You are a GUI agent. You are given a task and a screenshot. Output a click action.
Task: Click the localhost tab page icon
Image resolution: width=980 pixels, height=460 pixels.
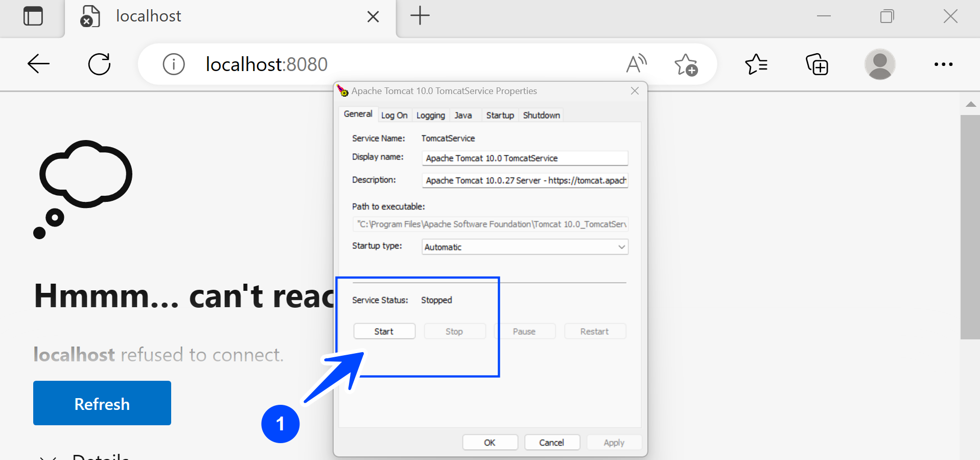coord(90,16)
